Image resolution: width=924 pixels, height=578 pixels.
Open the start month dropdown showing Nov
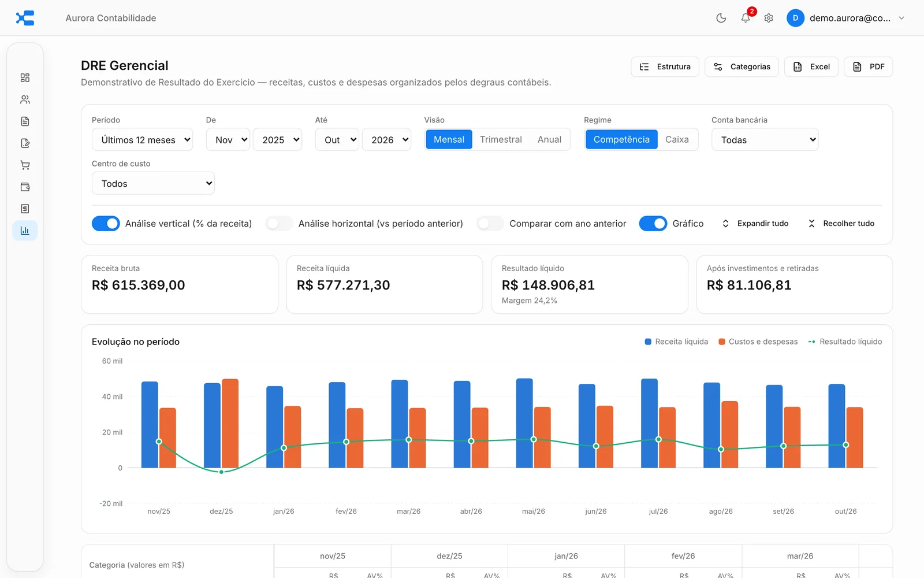point(228,140)
